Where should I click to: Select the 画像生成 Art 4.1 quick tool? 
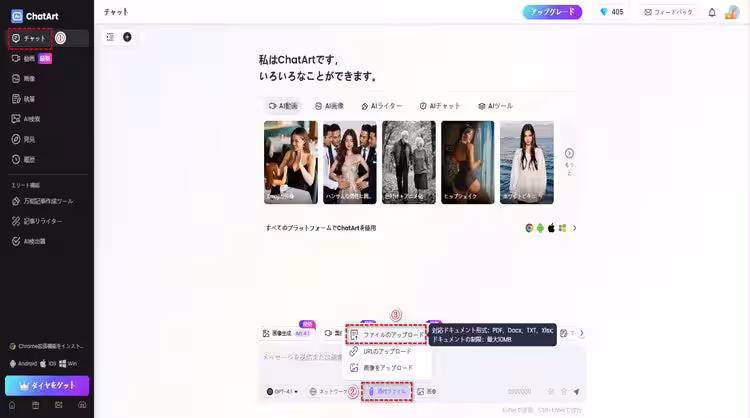[x=287, y=333]
